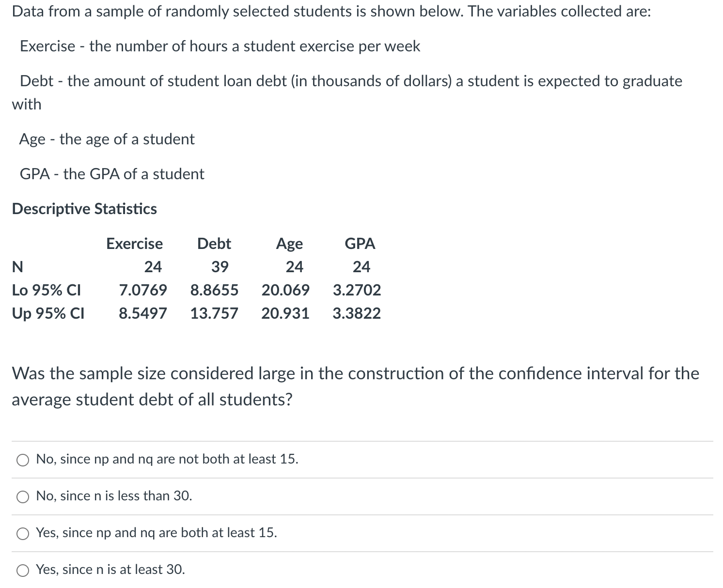The height and width of the screenshot is (588, 723).
Task: Click the GPA variable description line
Action: (x=112, y=174)
